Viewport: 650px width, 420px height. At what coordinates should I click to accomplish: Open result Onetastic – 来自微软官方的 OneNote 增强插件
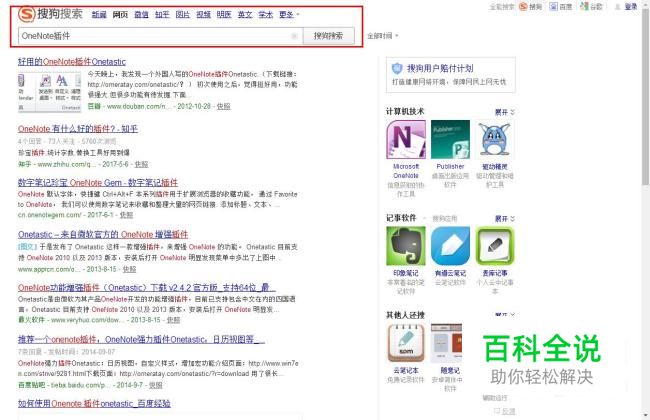[x=103, y=234]
